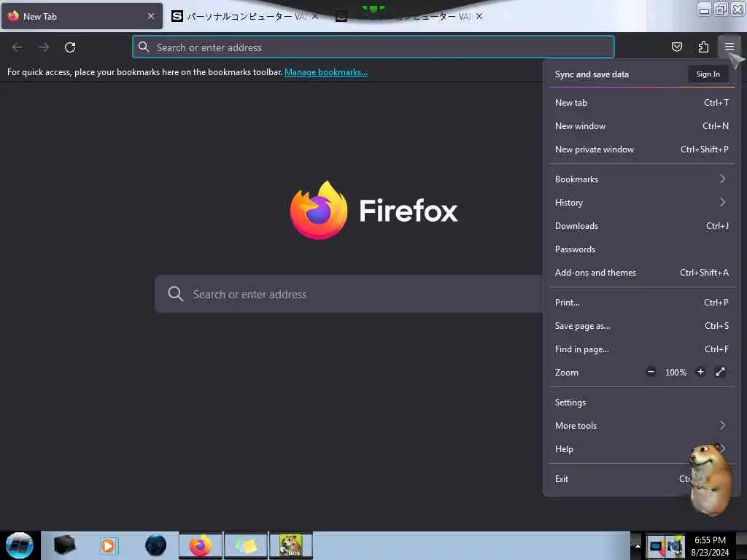The height and width of the screenshot is (560, 747).
Task: Go forward with the forward arrow
Action: click(x=44, y=47)
